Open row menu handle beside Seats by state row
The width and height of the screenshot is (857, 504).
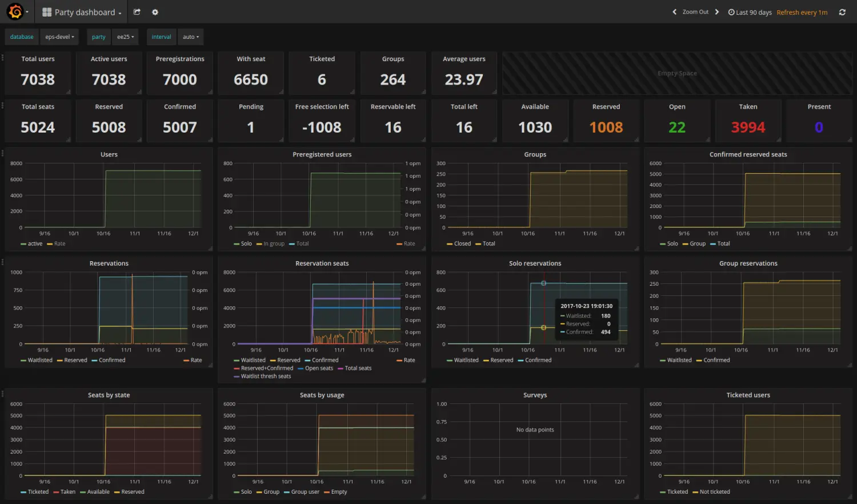pyautogui.click(x=2, y=394)
